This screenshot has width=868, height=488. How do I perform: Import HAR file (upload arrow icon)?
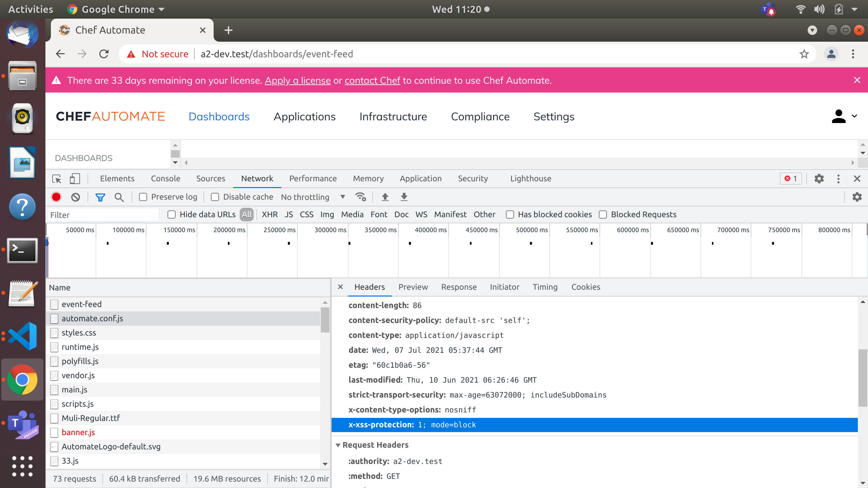point(385,197)
